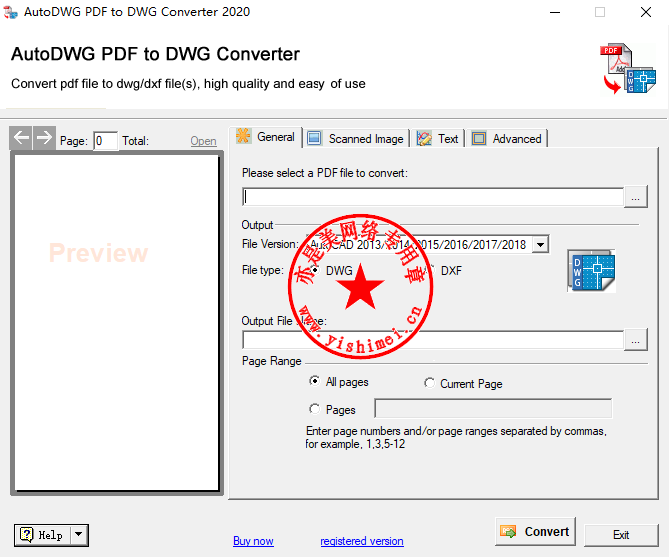The width and height of the screenshot is (669, 557).
Task: Click the app icon in title bar
Action: pos(10,12)
